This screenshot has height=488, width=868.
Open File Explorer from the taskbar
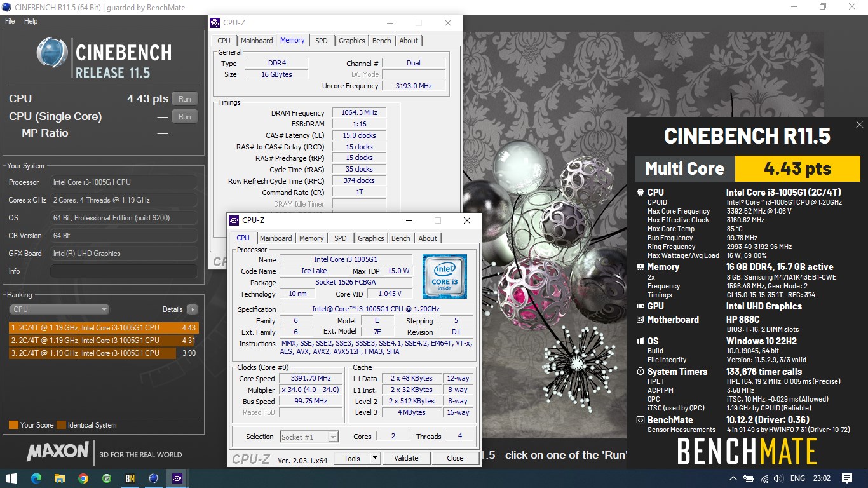(x=59, y=478)
